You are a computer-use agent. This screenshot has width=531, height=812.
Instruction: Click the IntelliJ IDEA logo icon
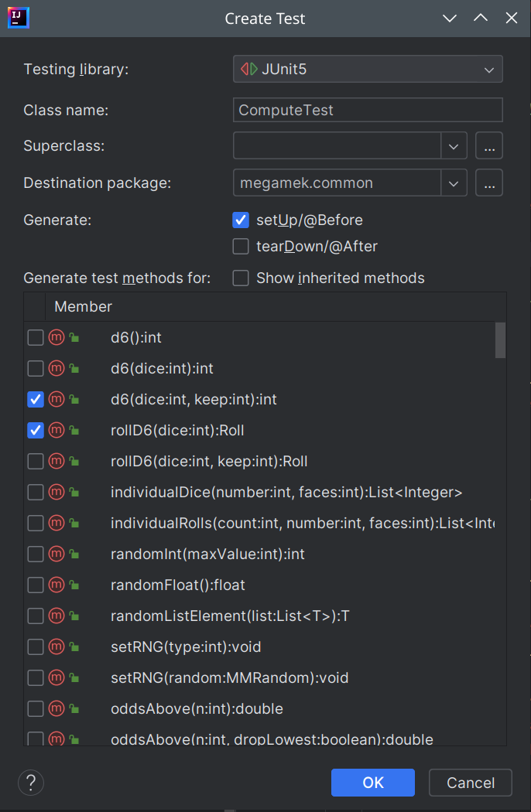18,17
